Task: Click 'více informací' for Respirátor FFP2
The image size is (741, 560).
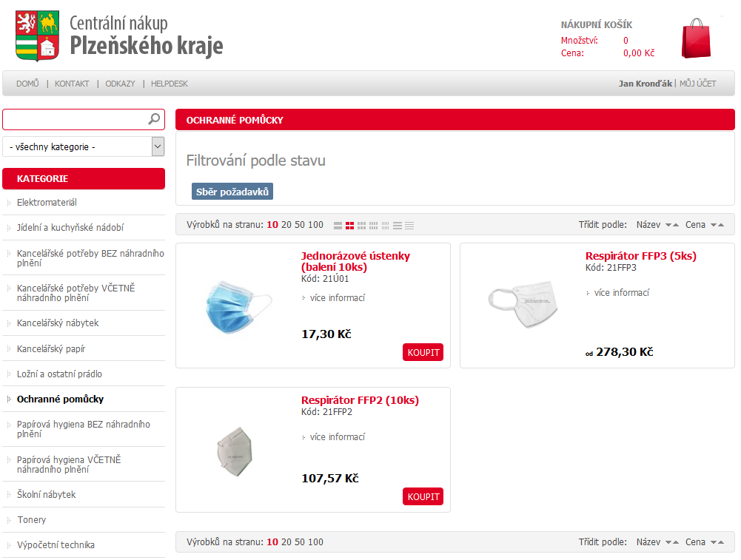Action: (x=338, y=437)
